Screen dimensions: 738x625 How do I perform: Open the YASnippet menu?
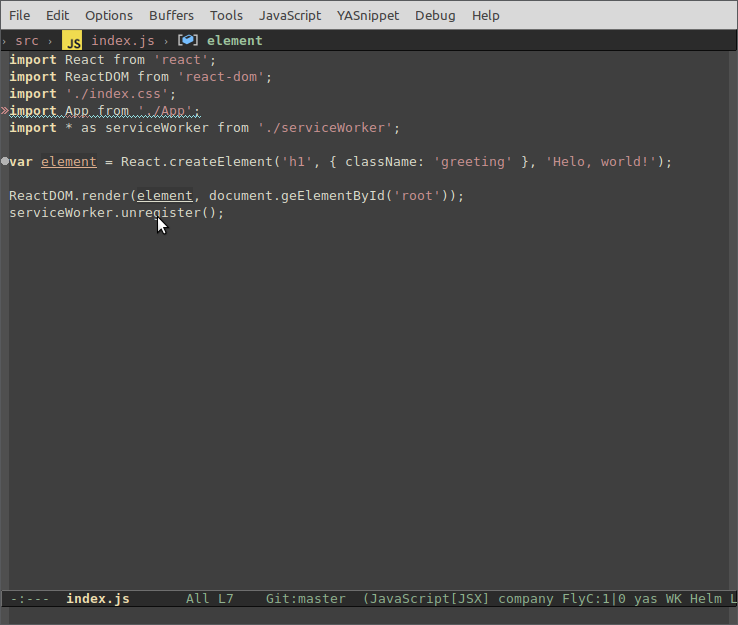point(368,15)
